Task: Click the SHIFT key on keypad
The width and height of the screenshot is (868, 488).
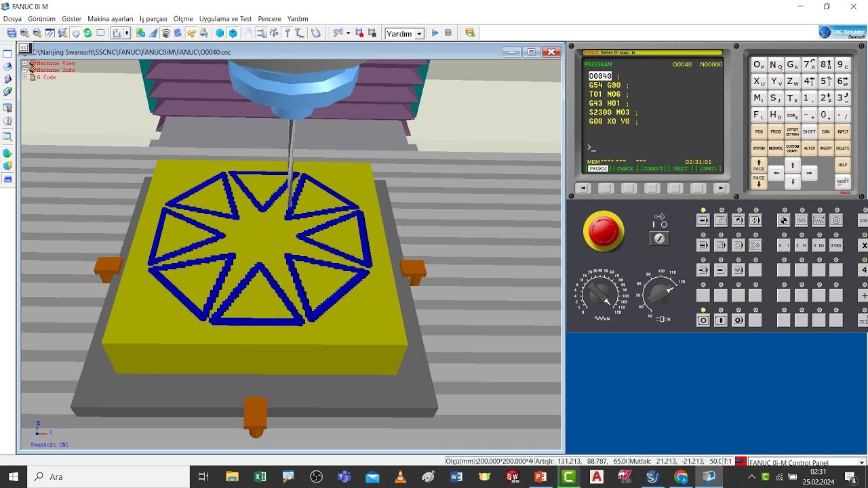Action: [x=810, y=131]
